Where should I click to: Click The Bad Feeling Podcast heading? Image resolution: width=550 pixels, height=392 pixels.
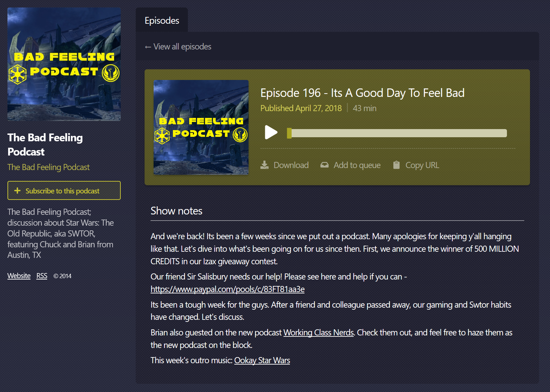(45, 145)
